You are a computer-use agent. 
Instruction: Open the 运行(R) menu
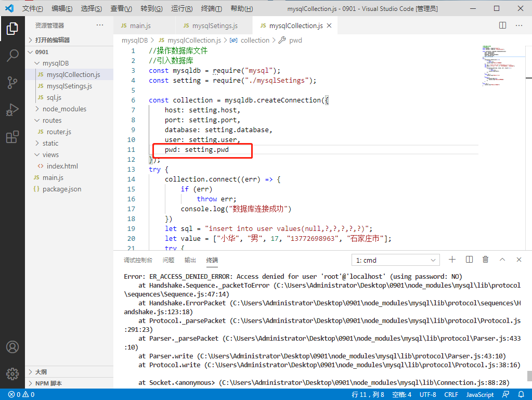(182, 8)
